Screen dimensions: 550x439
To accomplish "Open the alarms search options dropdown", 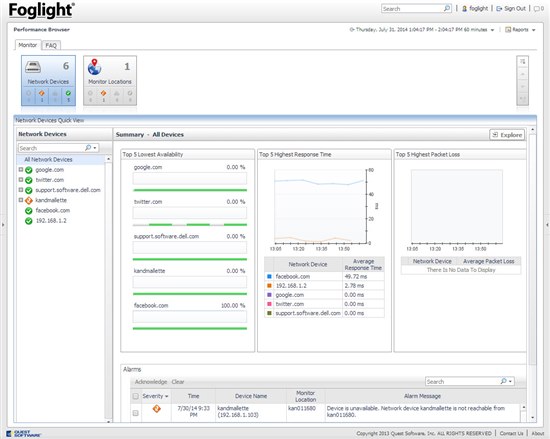I will tap(510, 381).
